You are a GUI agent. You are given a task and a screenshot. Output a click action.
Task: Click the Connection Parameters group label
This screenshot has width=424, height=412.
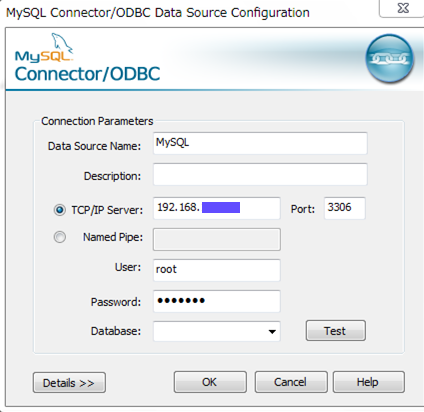pos(97,121)
